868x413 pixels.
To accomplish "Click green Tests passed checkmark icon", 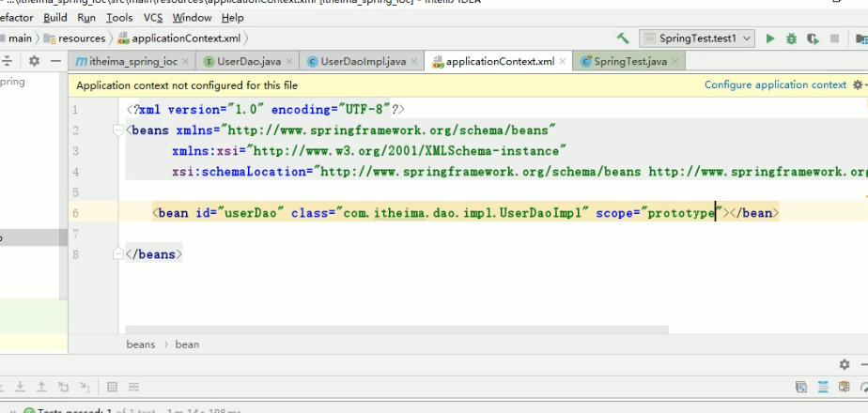I will coord(29,410).
